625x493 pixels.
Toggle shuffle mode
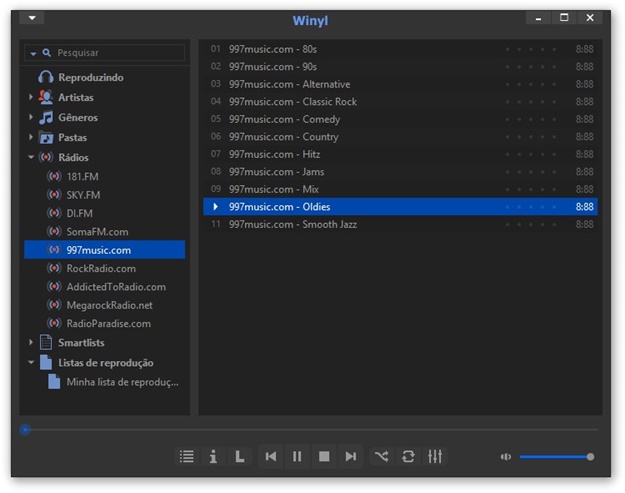382,456
